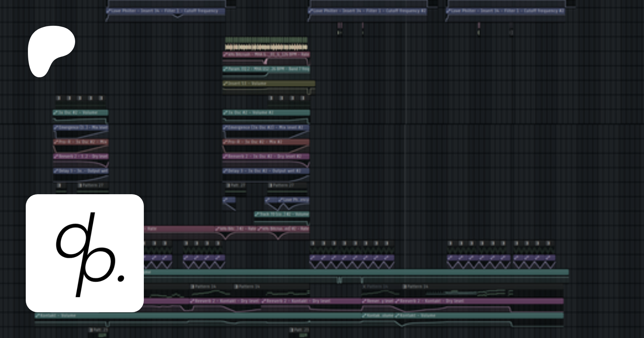
Task: Click the automation icon on the Vfx Bitcrush clip
Action: [x=225, y=55]
